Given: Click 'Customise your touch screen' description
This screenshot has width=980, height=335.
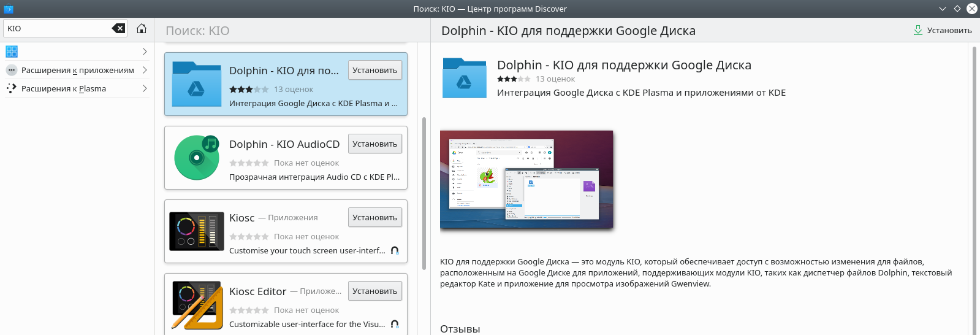Looking at the screenshot, I should point(307,250).
